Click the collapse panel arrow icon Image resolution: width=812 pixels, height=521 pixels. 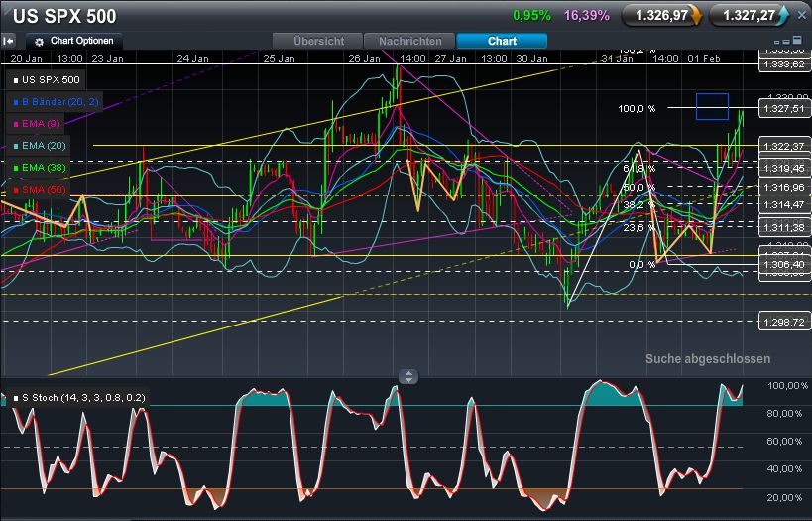pyautogui.click(x=9, y=41)
